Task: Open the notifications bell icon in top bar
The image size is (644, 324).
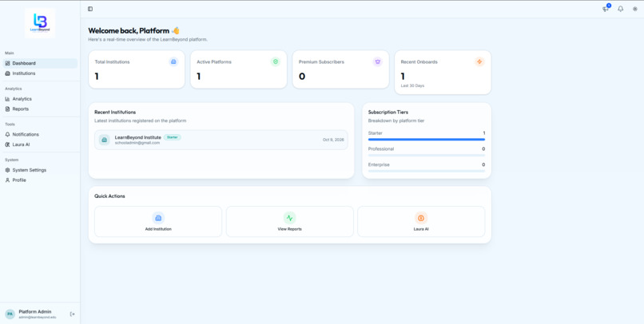Action: [621, 9]
